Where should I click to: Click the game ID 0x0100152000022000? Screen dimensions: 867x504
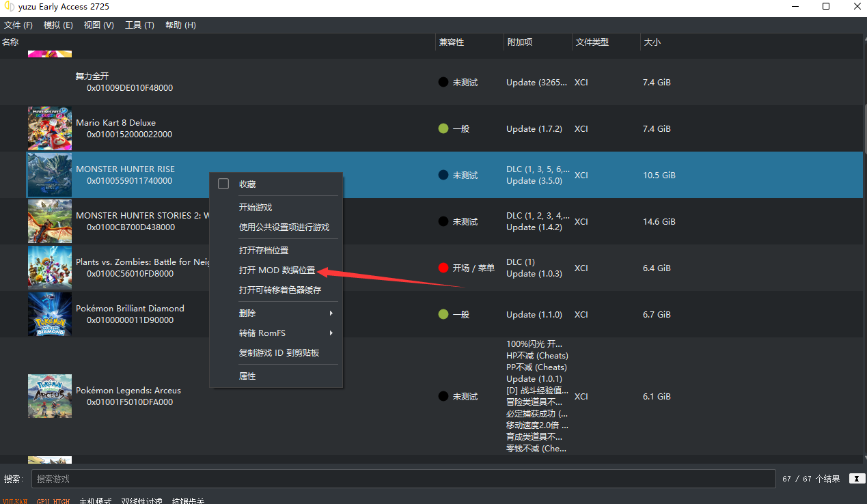(129, 134)
